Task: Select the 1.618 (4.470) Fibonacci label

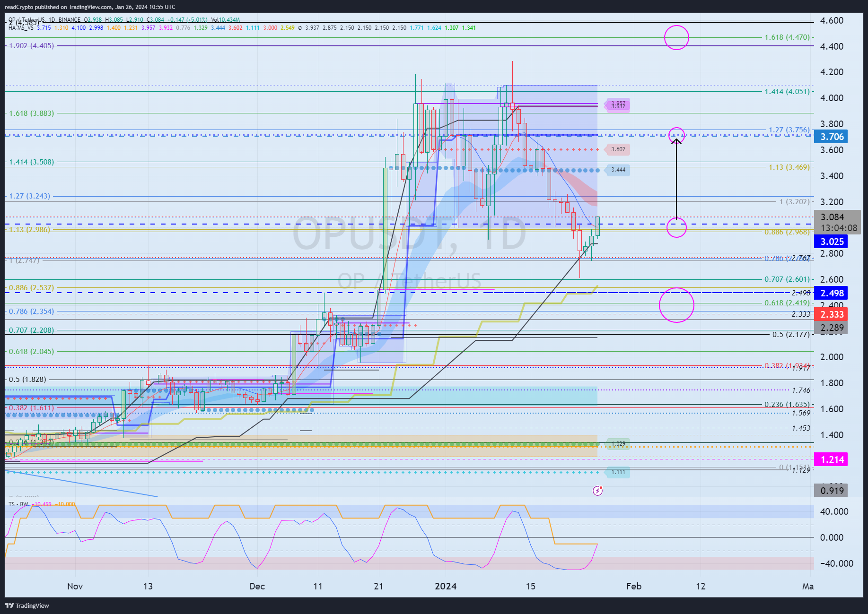Action: click(x=787, y=37)
